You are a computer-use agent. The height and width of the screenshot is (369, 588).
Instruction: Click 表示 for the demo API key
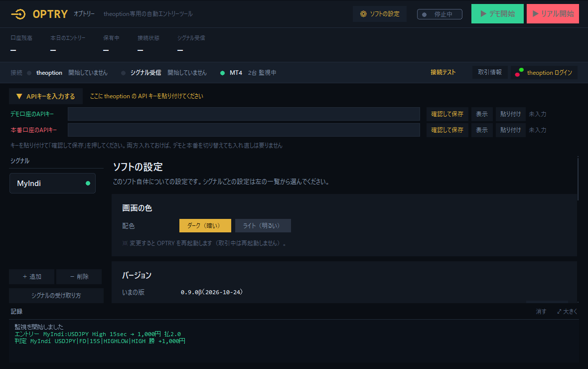click(482, 114)
